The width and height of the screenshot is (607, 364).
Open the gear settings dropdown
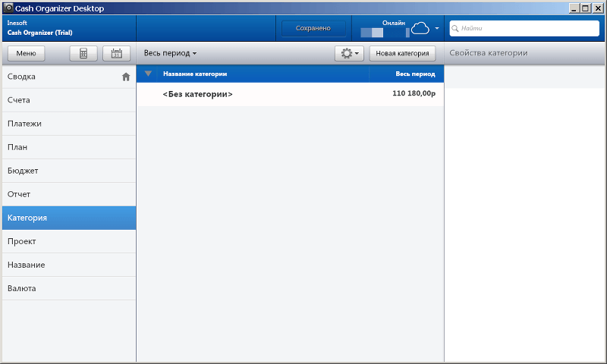click(349, 53)
